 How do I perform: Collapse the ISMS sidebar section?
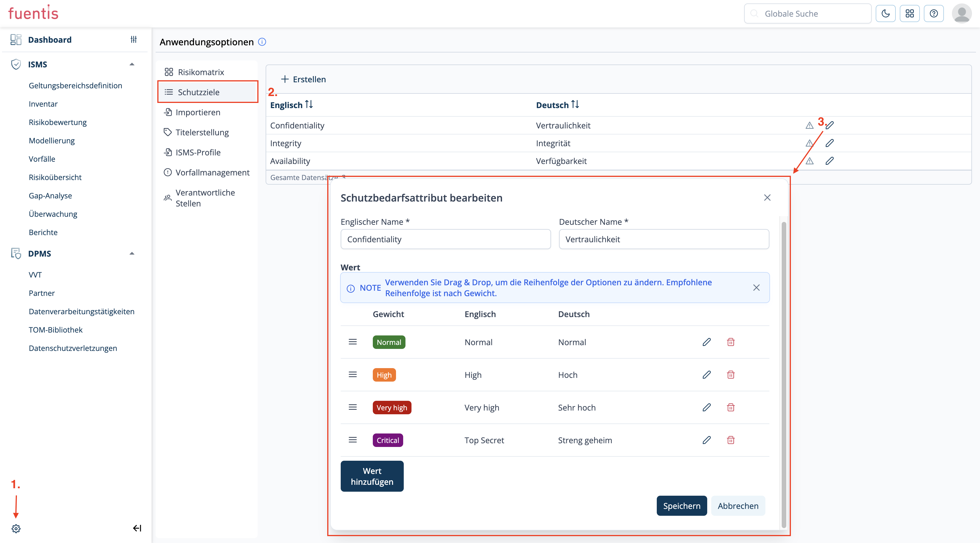click(x=132, y=64)
